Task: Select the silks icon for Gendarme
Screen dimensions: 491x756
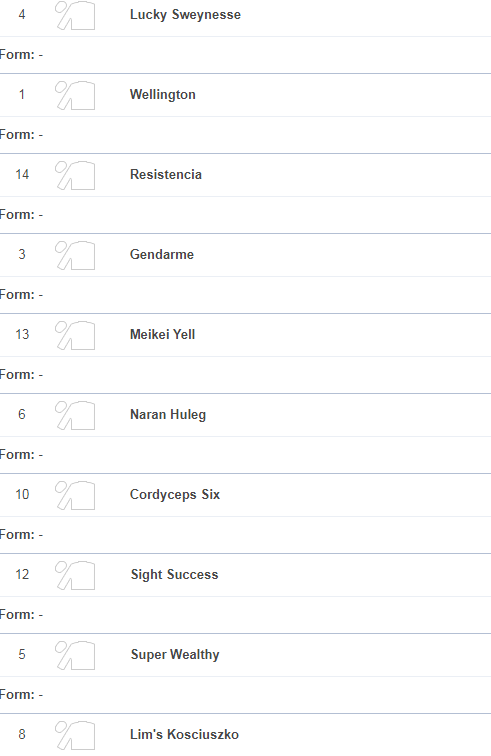Action: (x=75, y=256)
